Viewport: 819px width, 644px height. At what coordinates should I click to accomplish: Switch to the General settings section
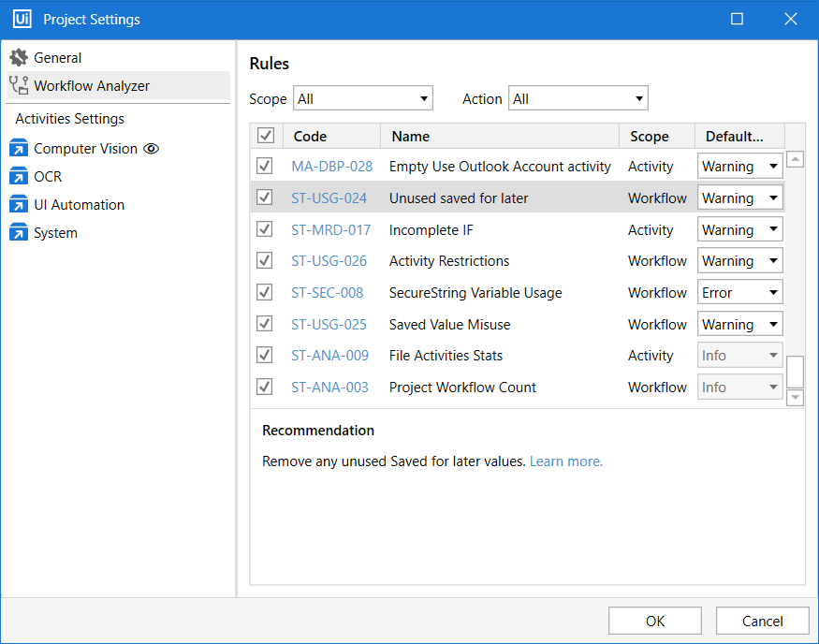58,58
